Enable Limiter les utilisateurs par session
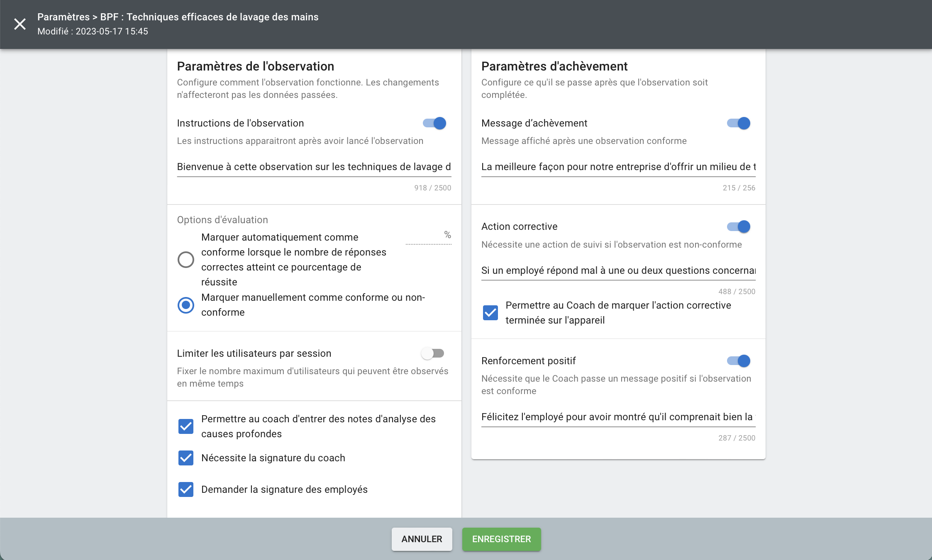 point(432,353)
